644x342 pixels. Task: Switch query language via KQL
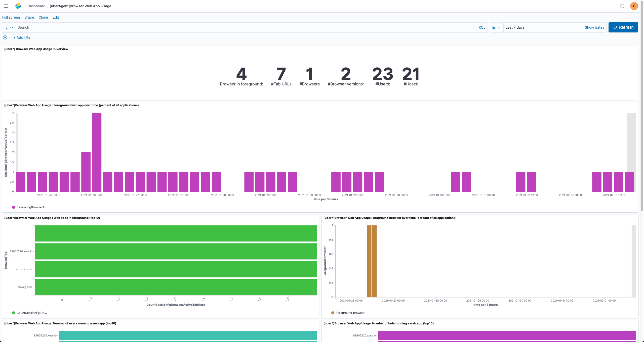(x=482, y=27)
